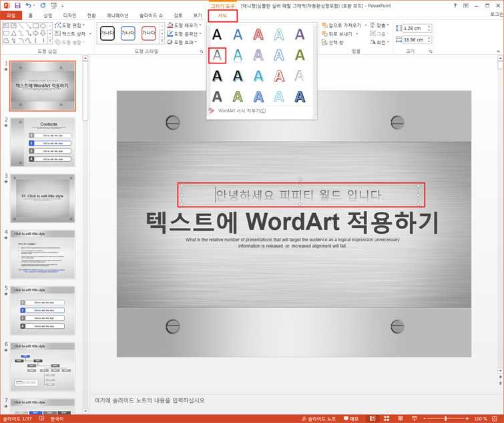
Task: Open the 홈 (Home) tab
Action: [x=31, y=15]
